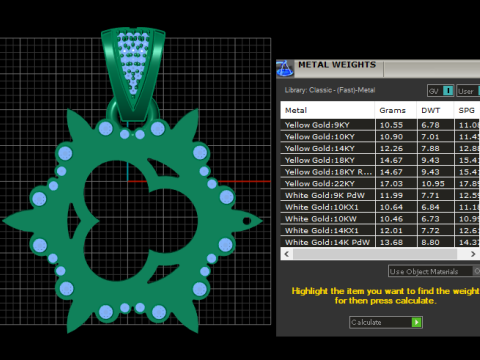Click the 7.01 DWT value

click(x=430, y=137)
